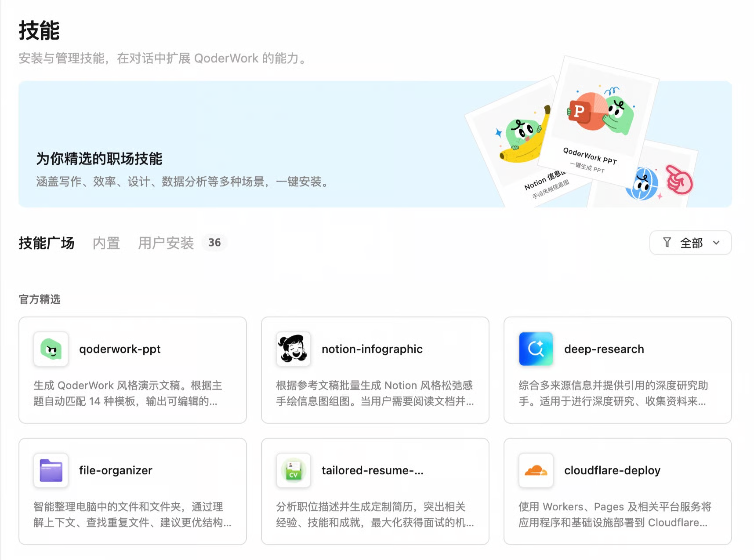This screenshot has height=560, width=754.
Task: Switch to the 用户安装 tab
Action: [x=166, y=243]
